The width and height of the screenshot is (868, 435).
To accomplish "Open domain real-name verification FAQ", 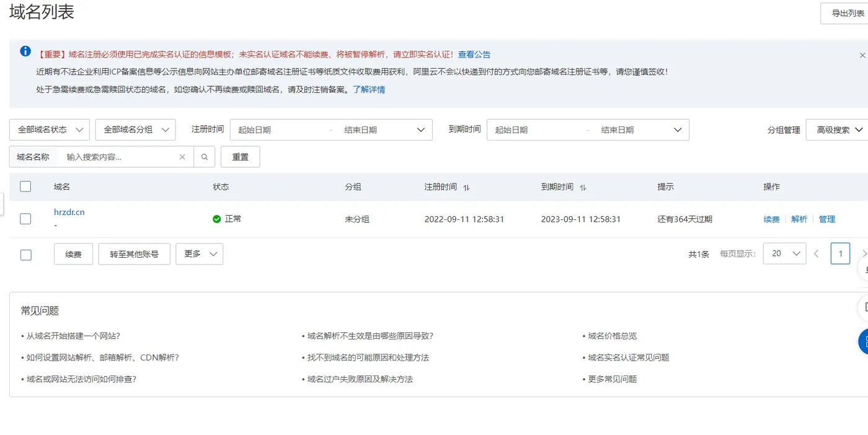I will pyautogui.click(x=629, y=358).
